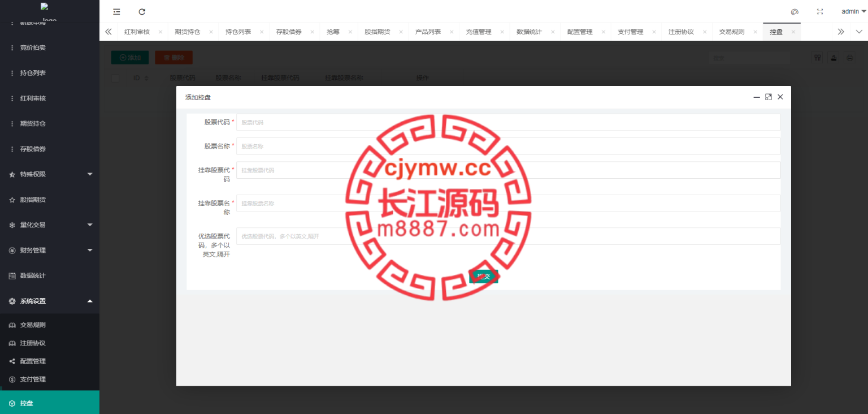The image size is (868, 414).
Task: Toggle fullscreen with the expand icon
Action: coord(820,11)
